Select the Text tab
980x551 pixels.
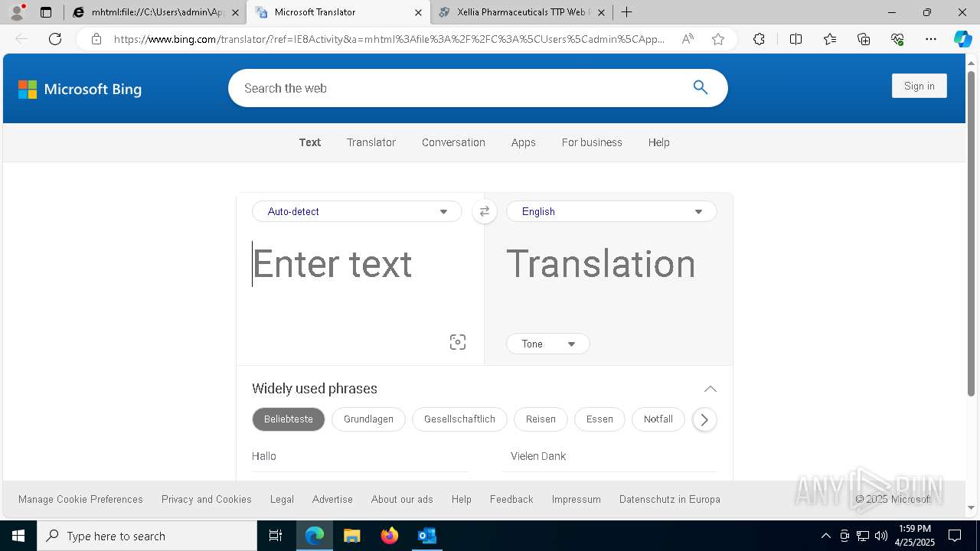pyautogui.click(x=310, y=142)
